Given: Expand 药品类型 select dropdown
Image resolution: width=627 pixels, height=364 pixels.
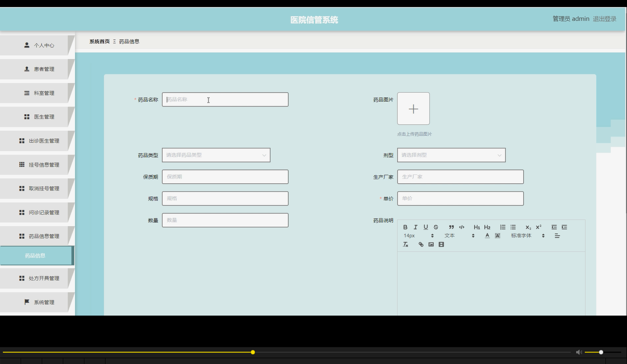Looking at the screenshot, I should pyautogui.click(x=216, y=155).
